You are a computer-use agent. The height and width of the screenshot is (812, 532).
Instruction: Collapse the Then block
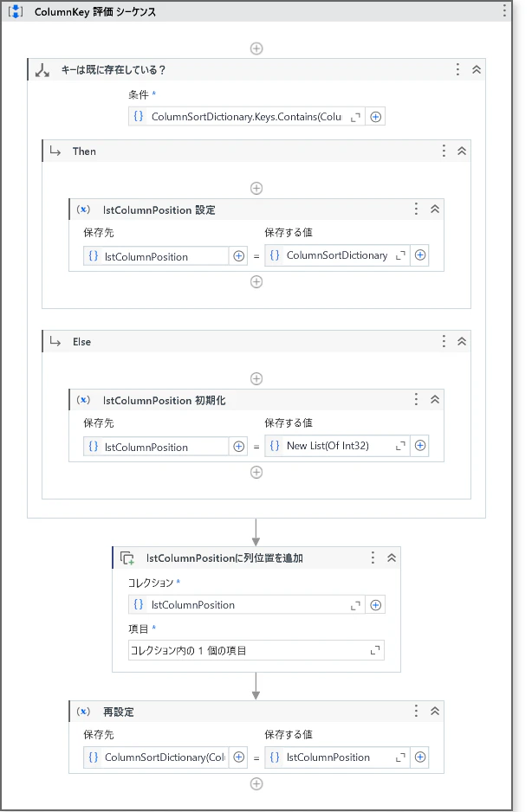coord(462,151)
